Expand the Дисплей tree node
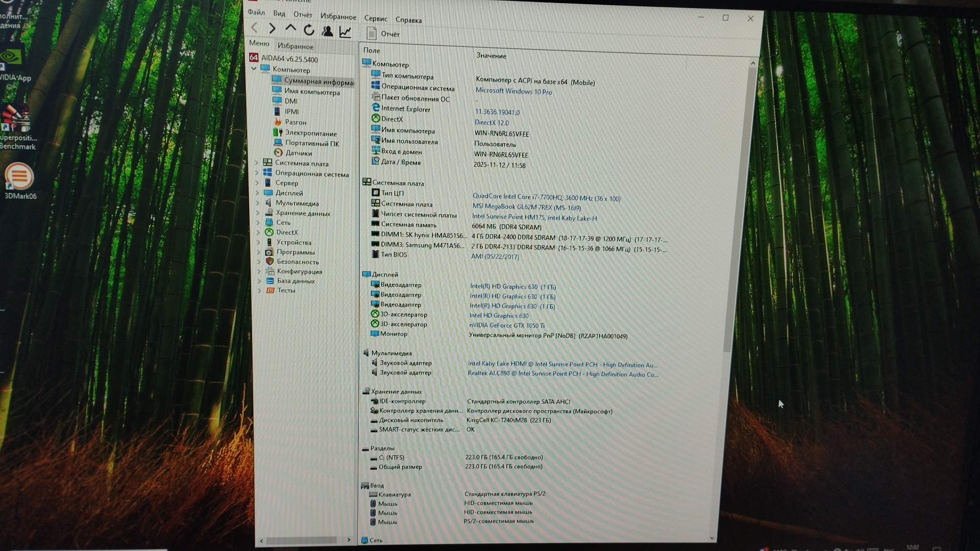The width and height of the screenshot is (980, 551). pos(257,193)
